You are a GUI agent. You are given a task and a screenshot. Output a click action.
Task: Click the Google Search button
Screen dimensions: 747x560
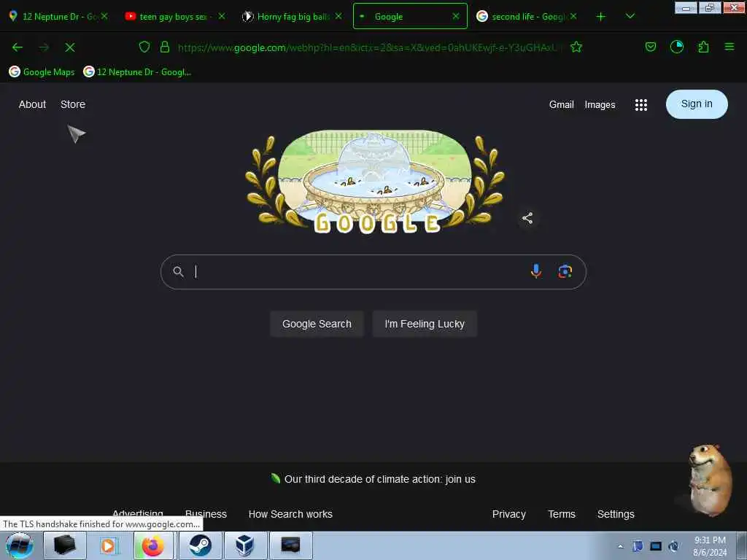point(317,324)
